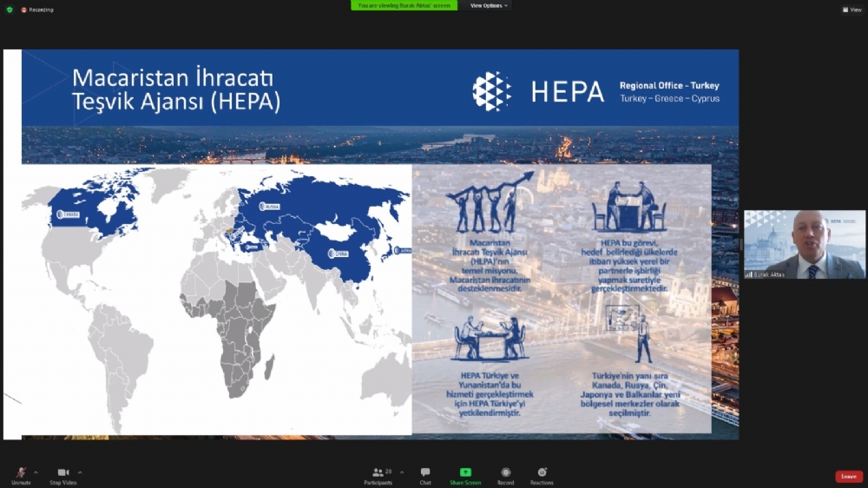Expand participants options arrow
868x488 pixels.
(402, 472)
